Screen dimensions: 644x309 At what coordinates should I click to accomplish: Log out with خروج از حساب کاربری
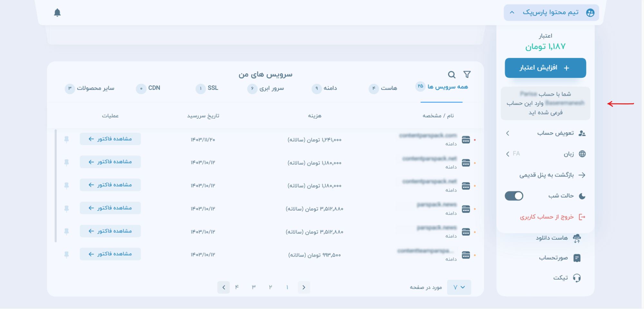[x=552, y=217]
